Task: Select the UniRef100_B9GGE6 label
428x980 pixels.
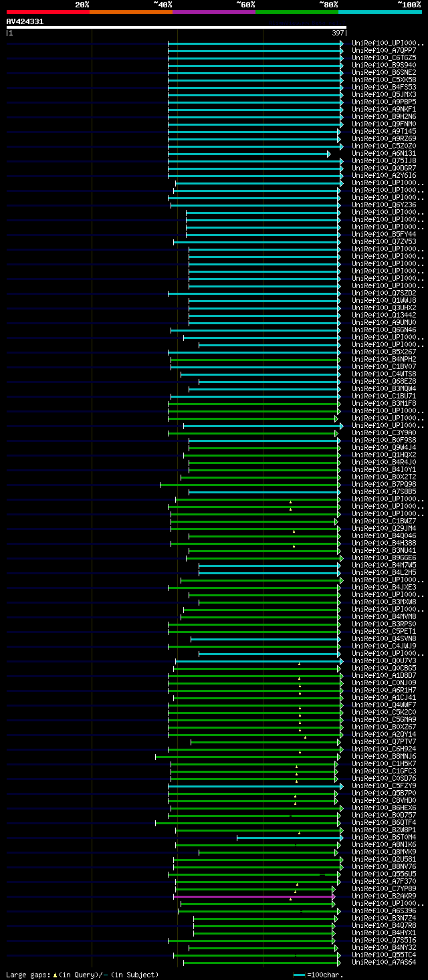Action: click(x=384, y=558)
